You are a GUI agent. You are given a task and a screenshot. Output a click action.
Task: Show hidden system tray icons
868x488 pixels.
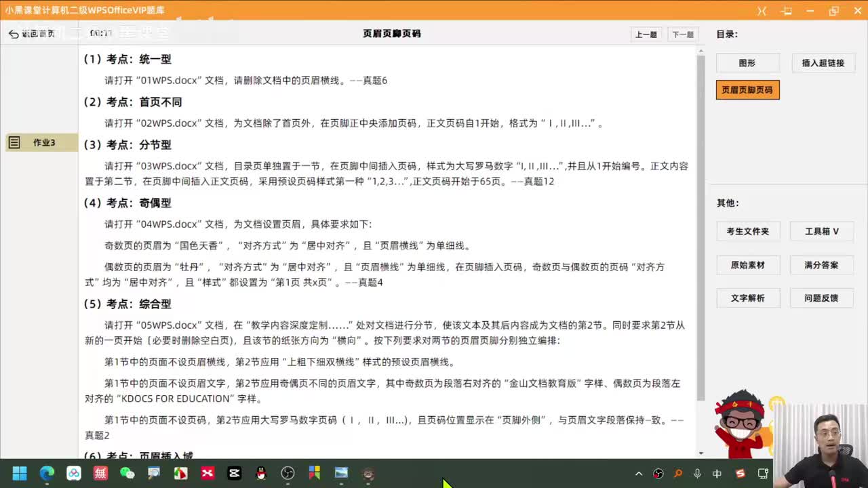coord(638,474)
